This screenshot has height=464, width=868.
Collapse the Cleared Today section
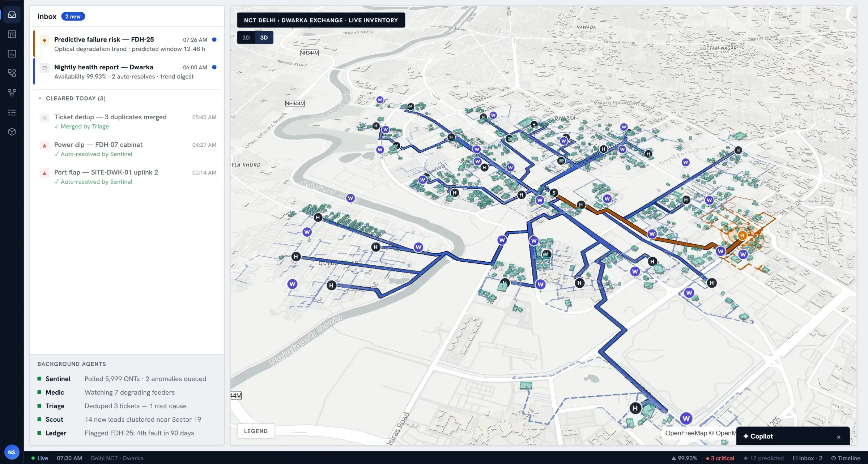coord(72,98)
